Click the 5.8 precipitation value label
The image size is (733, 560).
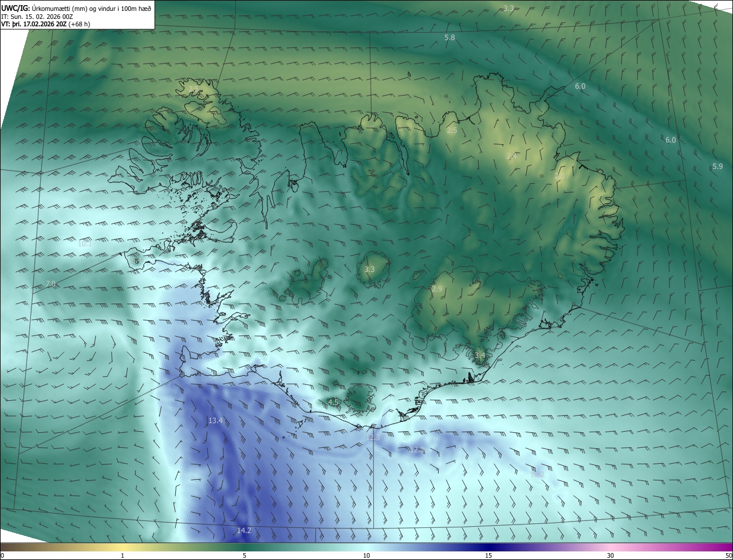(x=450, y=37)
